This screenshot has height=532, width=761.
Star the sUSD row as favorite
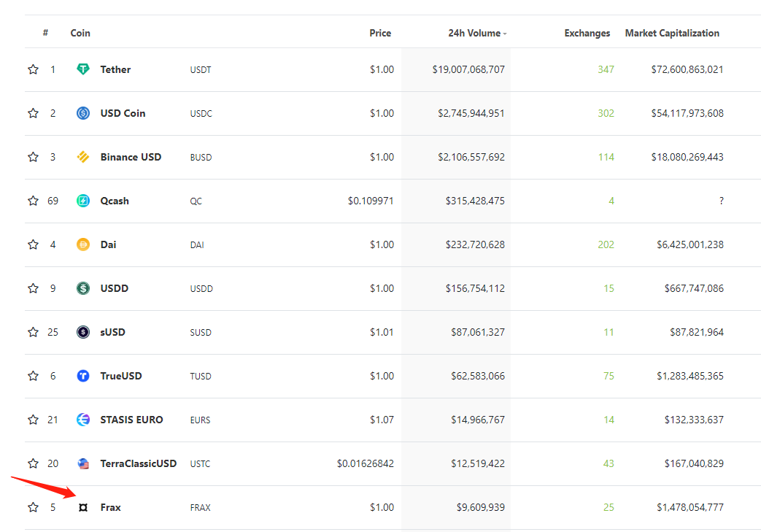pos(33,332)
